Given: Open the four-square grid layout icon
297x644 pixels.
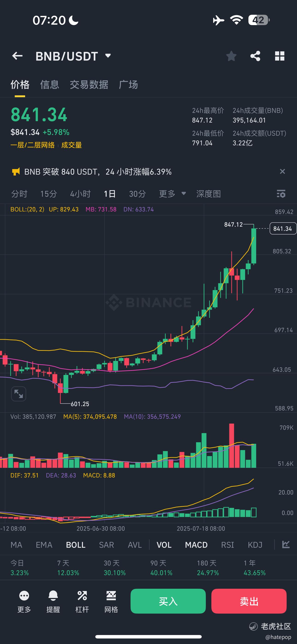Looking at the screenshot, I should click(x=280, y=56).
